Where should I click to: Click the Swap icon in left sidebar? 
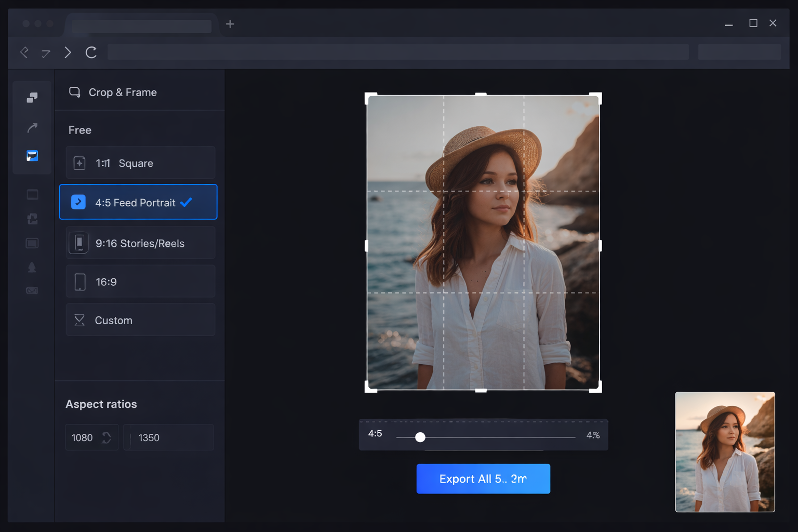(x=32, y=219)
